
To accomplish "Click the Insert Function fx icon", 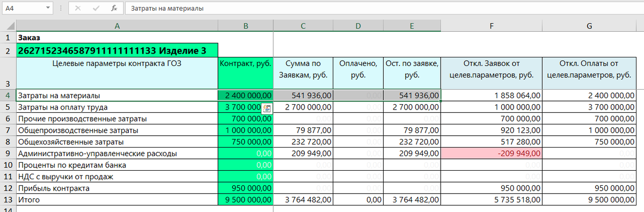I will tap(114, 9).
